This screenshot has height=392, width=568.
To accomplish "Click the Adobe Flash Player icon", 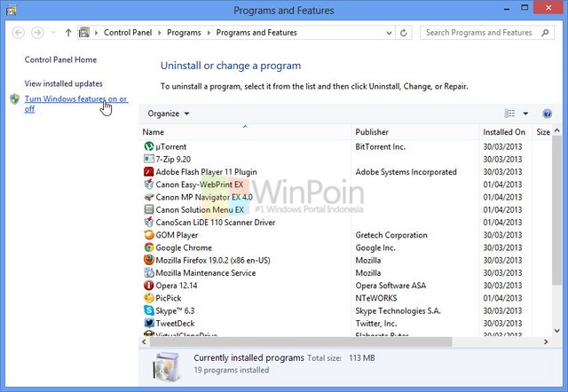I will [x=149, y=171].
